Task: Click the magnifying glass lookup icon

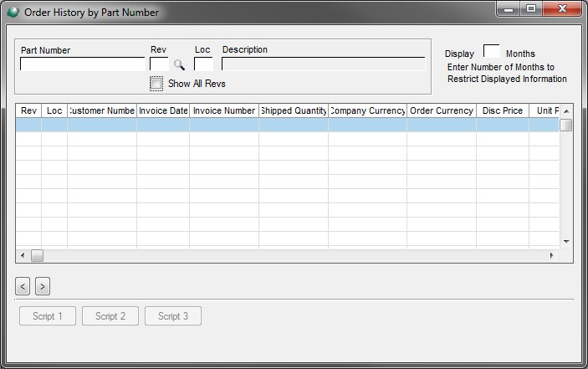Action: coord(179,65)
